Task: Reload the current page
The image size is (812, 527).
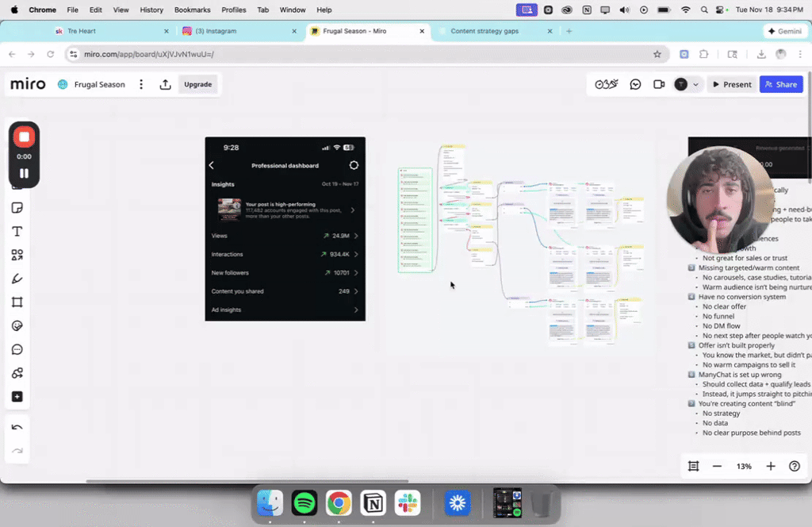Action: click(x=50, y=54)
